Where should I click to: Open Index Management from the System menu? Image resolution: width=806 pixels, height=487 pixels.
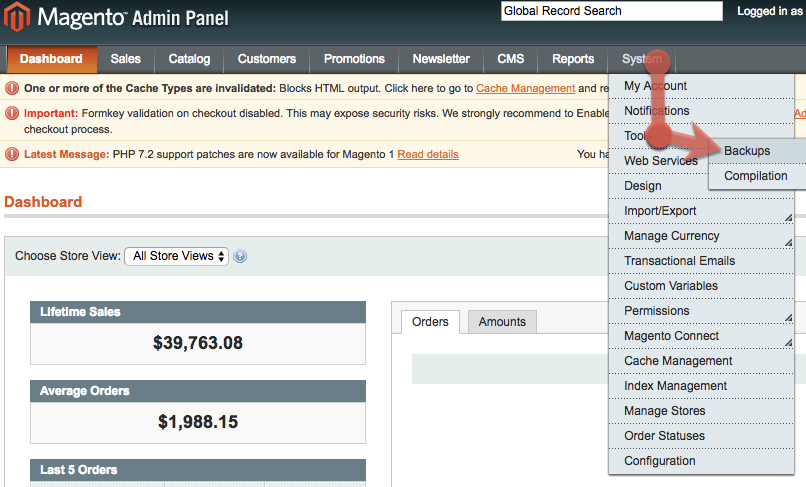coord(675,386)
